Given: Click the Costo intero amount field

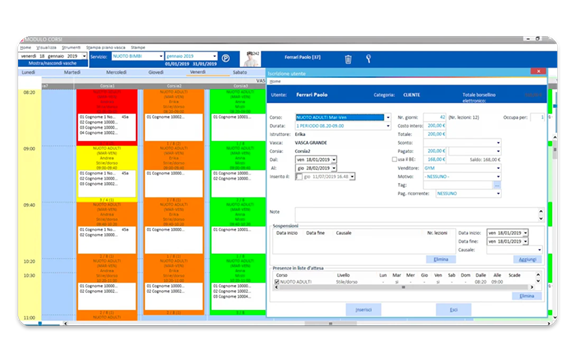Looking at the screenshot, I should [435, 126].
